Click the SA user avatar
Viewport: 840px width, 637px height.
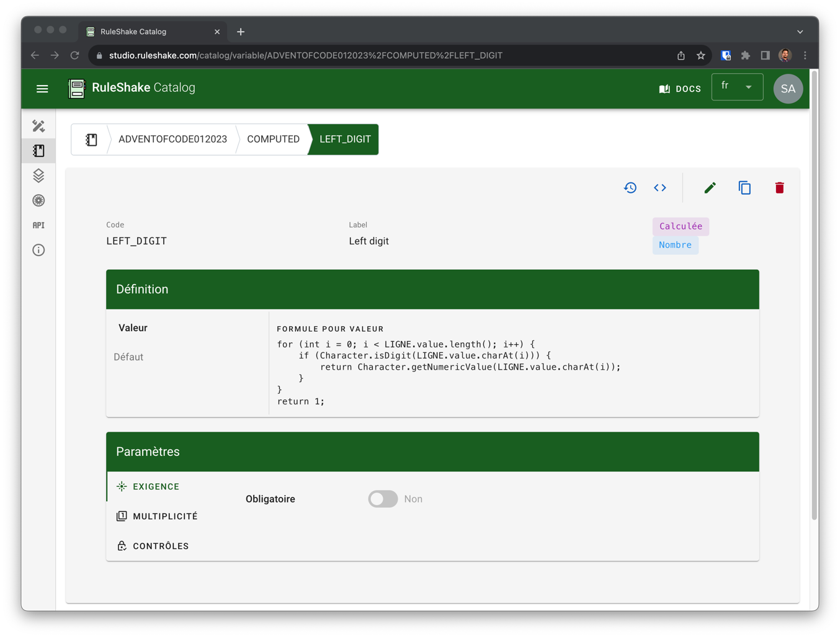pos(788,89)
